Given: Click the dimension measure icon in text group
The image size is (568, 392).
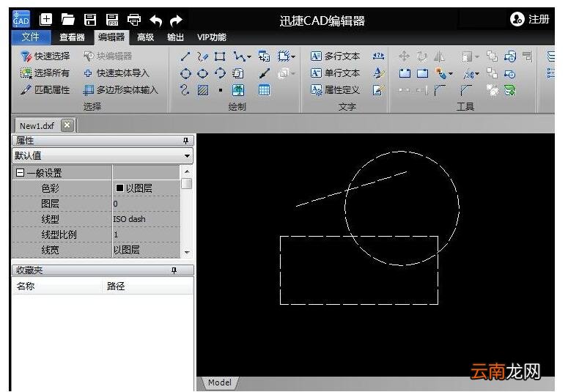Looking at the screenshot, I should click(379, 56).
